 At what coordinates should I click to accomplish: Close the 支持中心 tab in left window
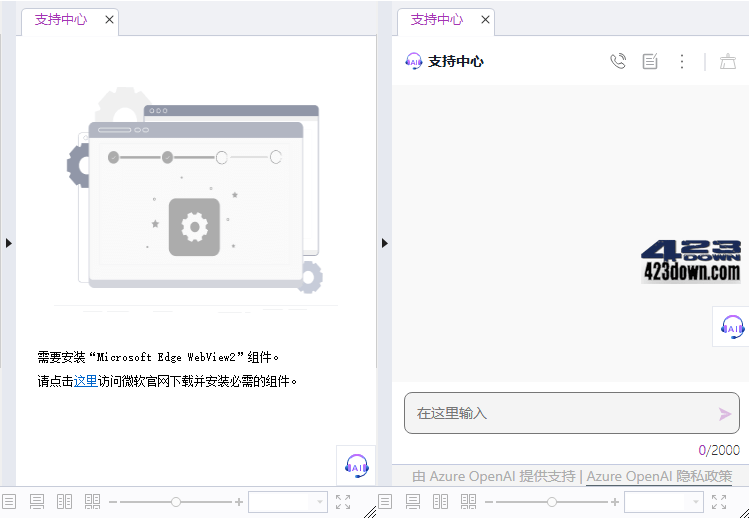coord(109,20)
